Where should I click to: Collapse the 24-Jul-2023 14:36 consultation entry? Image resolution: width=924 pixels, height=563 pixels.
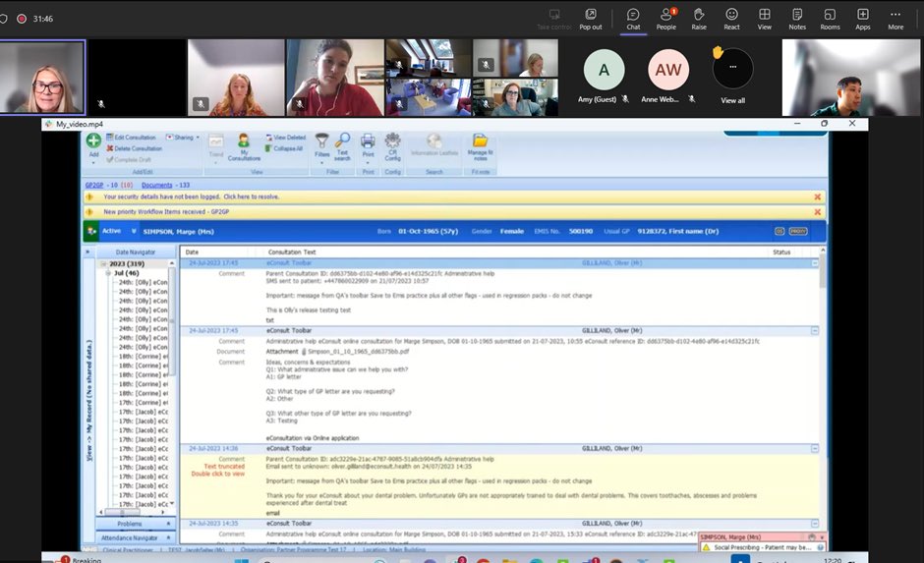815,449
